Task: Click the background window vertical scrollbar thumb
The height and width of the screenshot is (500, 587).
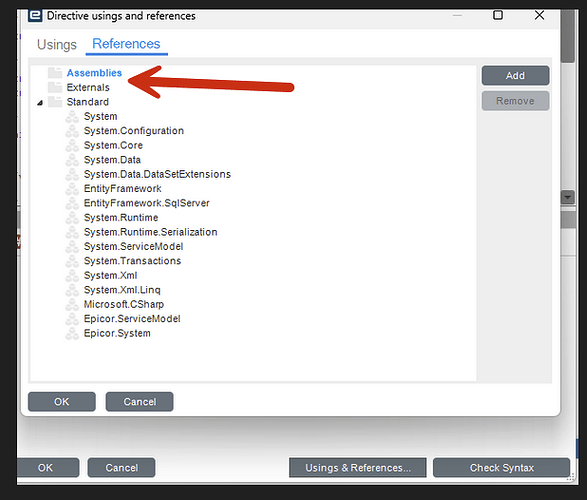Action: click(568, 36)
